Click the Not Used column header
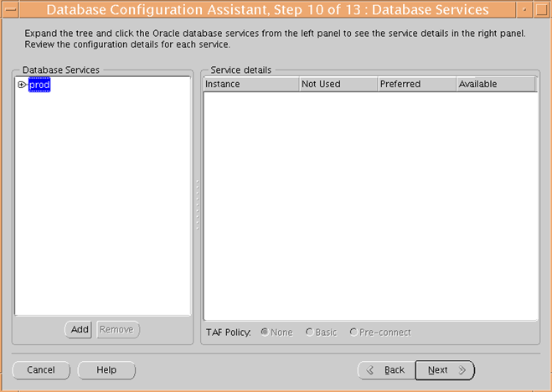This screenshot has height=392, width=552. point(338,84)
